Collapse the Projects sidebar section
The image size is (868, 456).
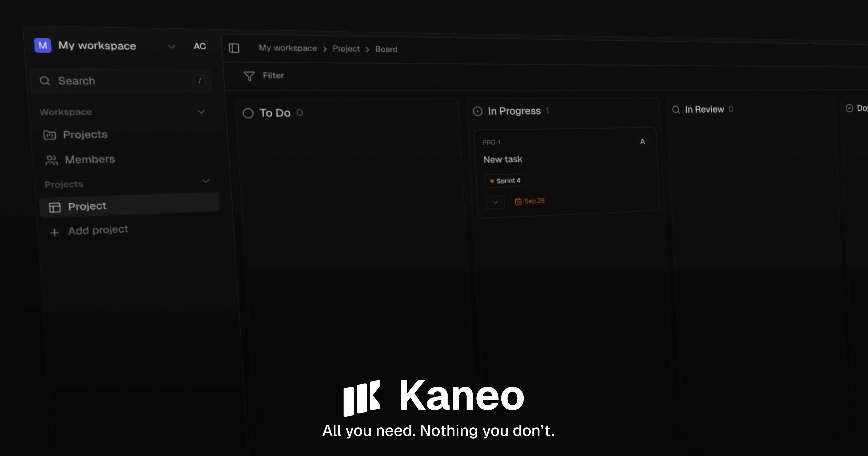(206, 181)
